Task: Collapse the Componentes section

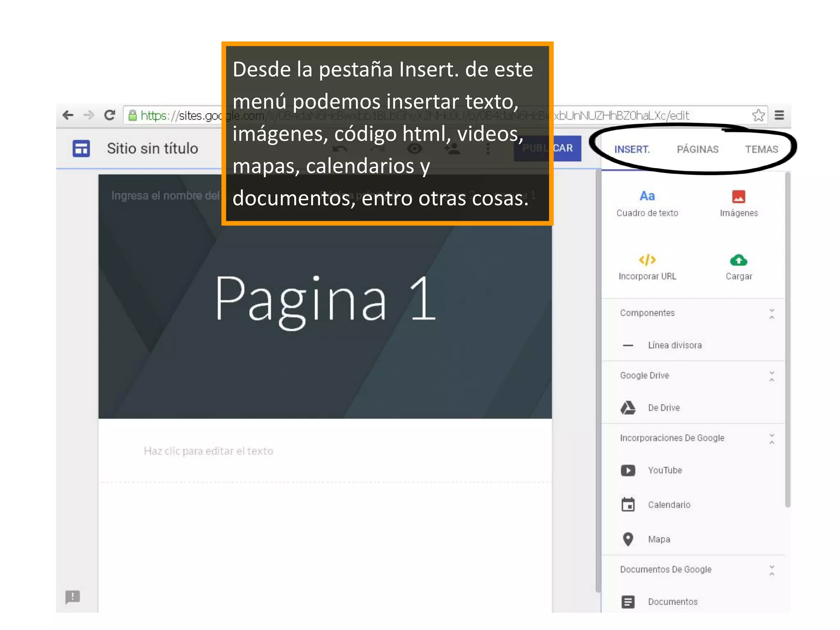Action: point(772,314)
